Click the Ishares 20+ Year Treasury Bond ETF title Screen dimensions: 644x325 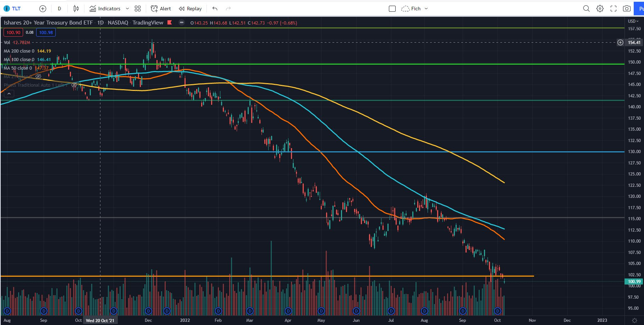pos(48,22)
